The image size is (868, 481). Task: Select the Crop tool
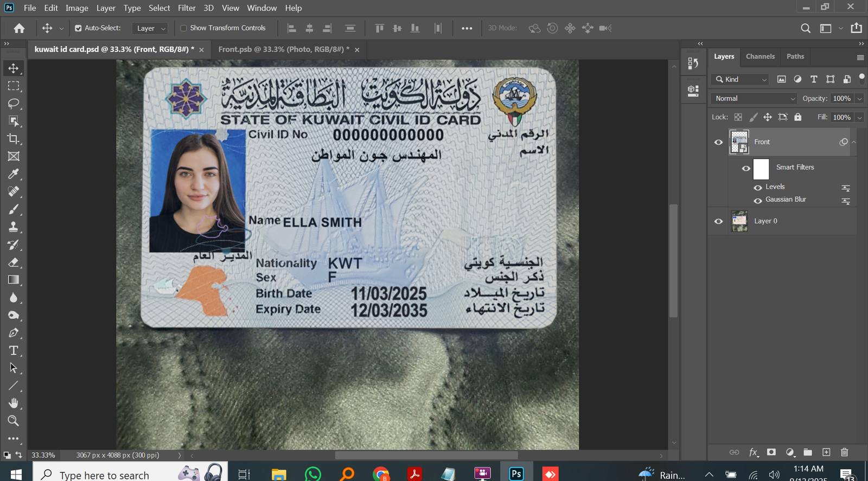pos(14,139)
